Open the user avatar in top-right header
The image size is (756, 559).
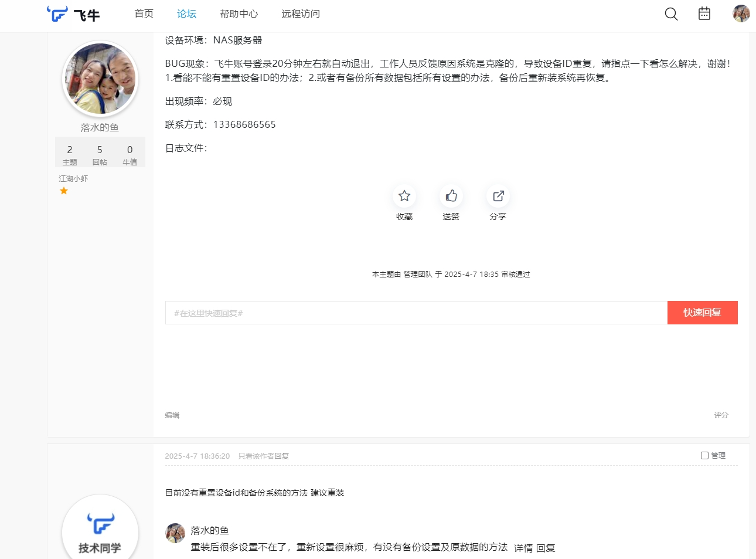tap(741, 13)
